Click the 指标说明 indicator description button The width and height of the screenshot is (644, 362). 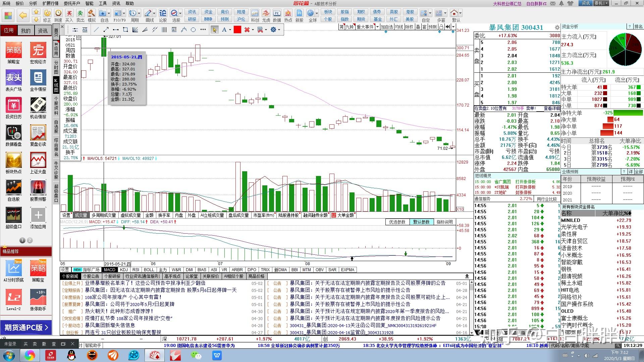444,222
